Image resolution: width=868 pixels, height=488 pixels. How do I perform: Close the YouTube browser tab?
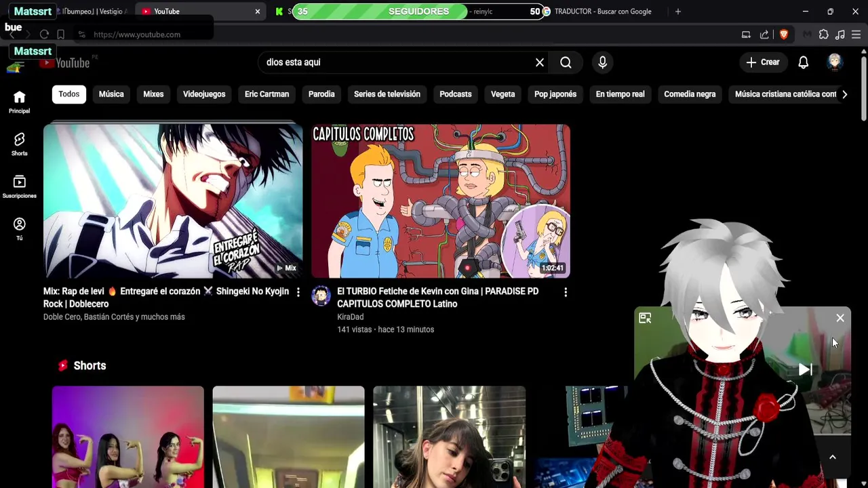pyautogui.click(x=257, y=12)
